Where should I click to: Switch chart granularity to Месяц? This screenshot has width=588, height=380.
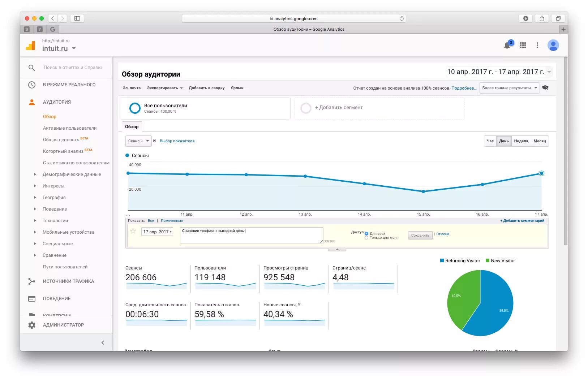click(x=540, y=141)
